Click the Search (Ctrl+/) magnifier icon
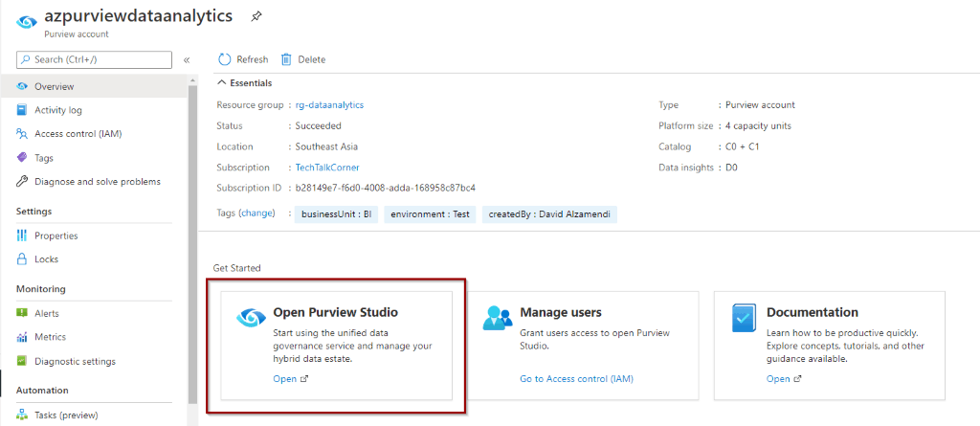This screenshot has width=980, height=426. [x=26, y=59]
